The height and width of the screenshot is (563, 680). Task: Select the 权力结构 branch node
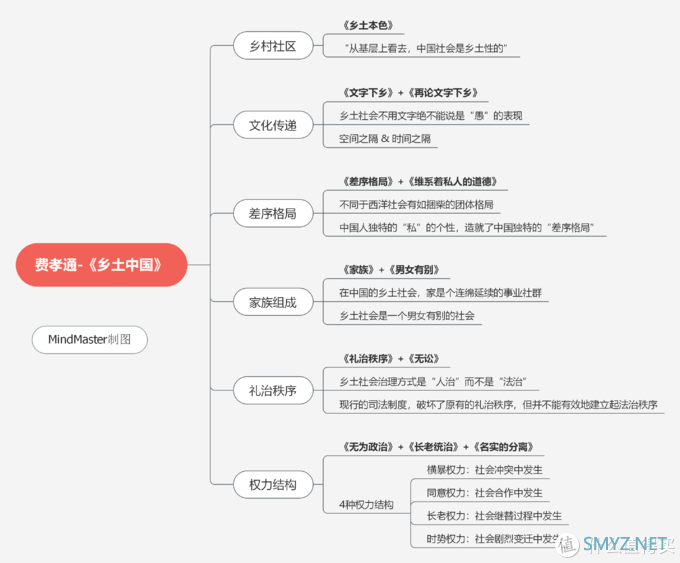tap(273, 484)
